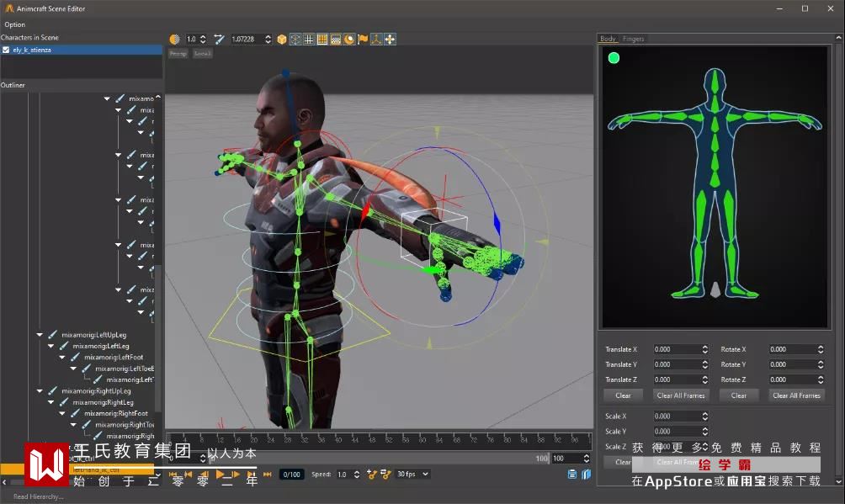Click Clear All Frames under Rotate fields
This screenshot has width=845, height=504.
pyautogui.click(x=796, y=395)
